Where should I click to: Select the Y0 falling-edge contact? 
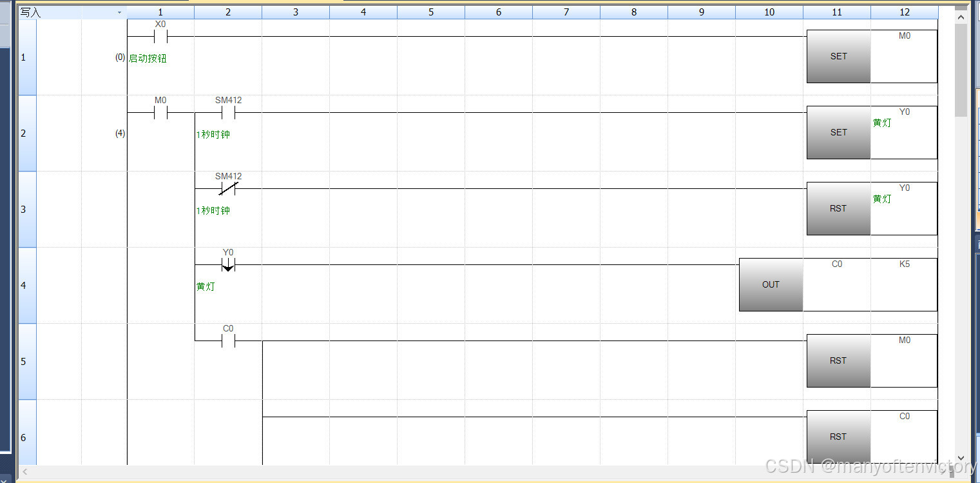pyautogui.click(x=228, y=264)
